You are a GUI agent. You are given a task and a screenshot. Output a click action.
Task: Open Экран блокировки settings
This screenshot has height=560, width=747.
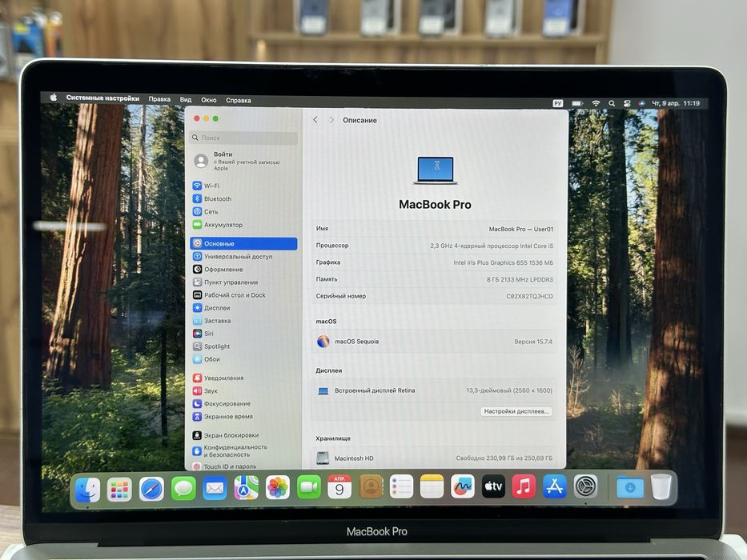[243, 434]
